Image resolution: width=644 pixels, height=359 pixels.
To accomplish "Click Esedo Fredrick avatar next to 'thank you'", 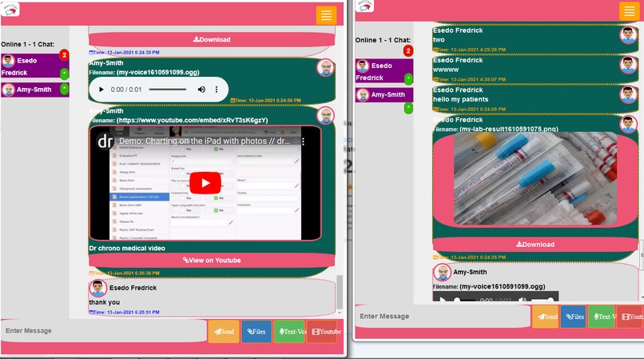I will (x=97, y=289).
